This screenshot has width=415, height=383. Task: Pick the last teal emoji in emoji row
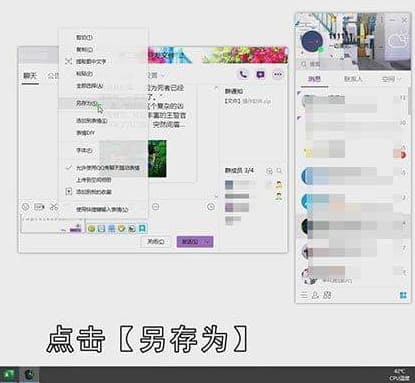[x=142, y=229]
